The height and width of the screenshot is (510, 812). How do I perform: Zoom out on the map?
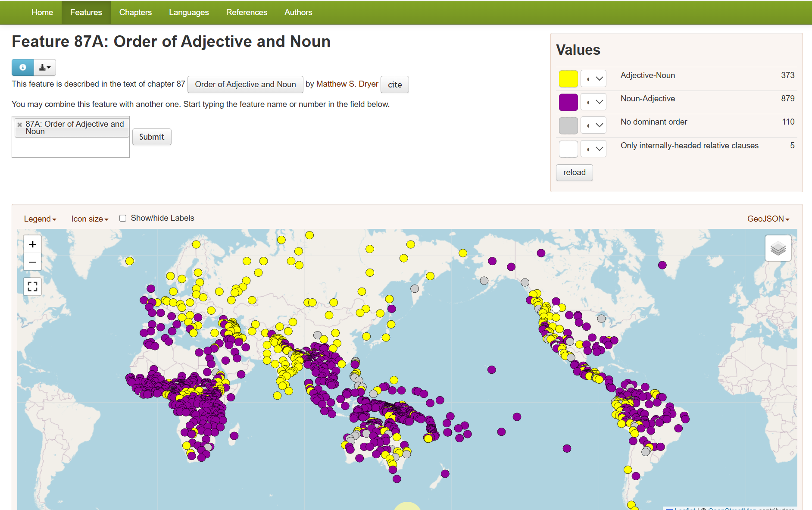pos(32,262)
